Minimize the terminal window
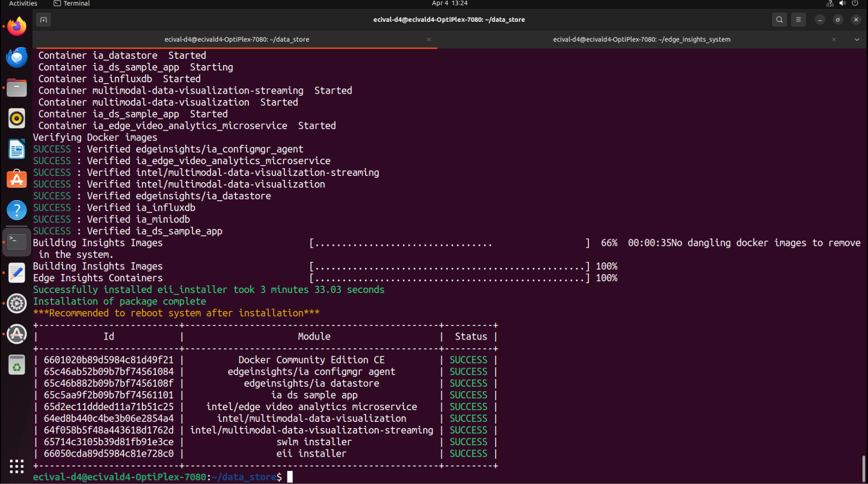 [820, 20]
